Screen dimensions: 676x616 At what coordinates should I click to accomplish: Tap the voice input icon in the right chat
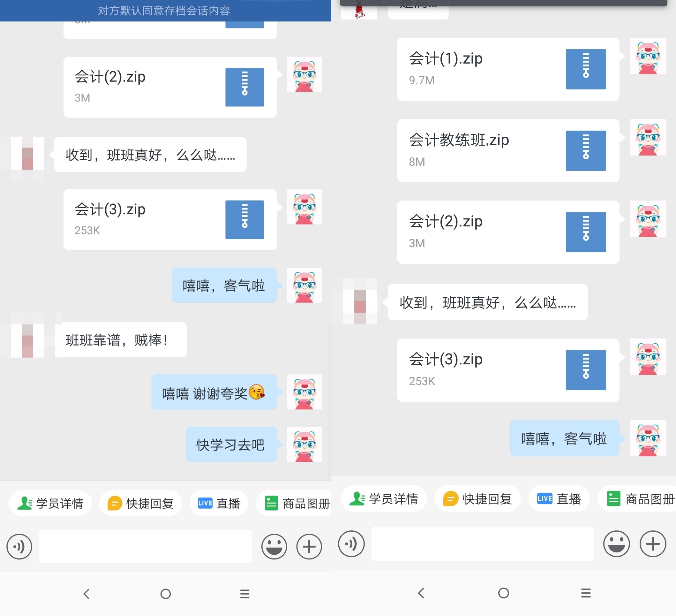point(351,544)
